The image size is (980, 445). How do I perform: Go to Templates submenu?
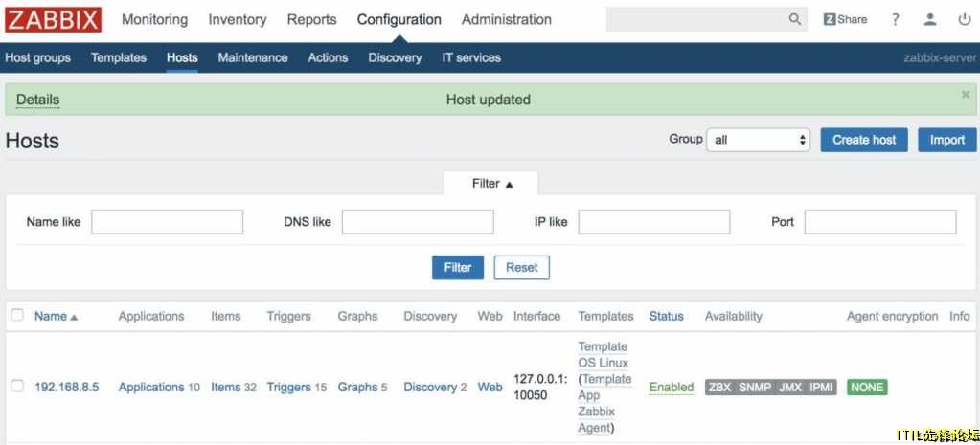(x=119, y=58)
